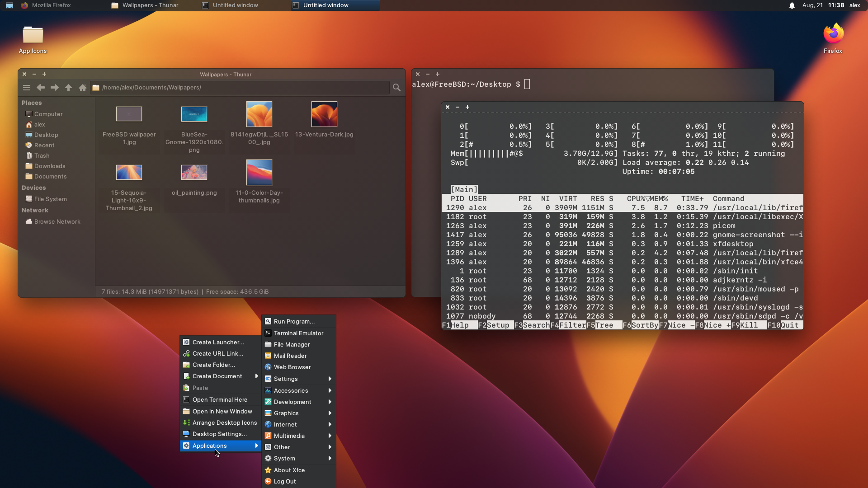868x488 pixels.
Task: Select oil_painting.png thumbnail
Action: tap(194, 172)
